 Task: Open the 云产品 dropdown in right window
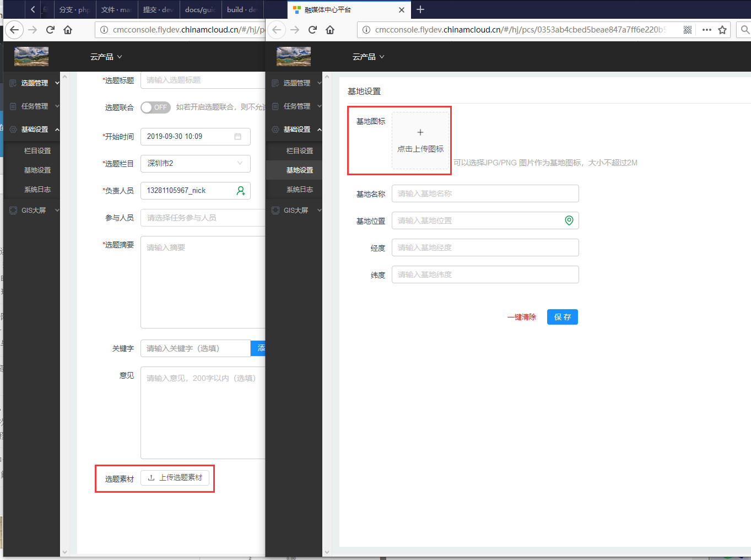click(369, 57)
